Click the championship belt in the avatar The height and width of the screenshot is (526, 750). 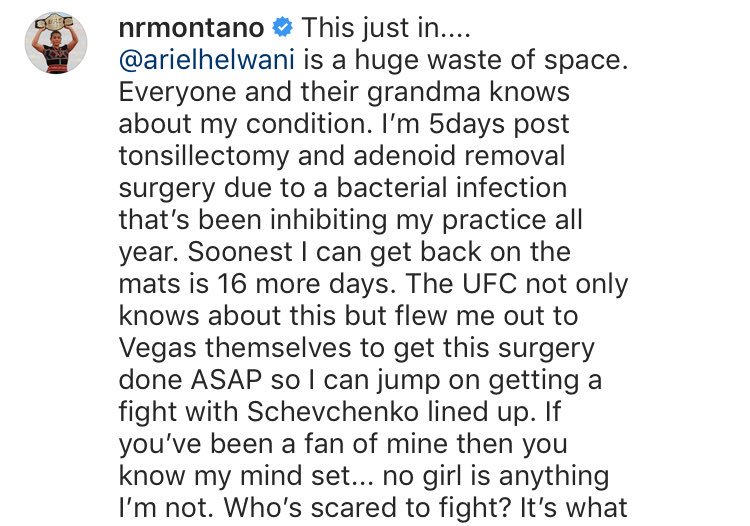tap(55, 22)
